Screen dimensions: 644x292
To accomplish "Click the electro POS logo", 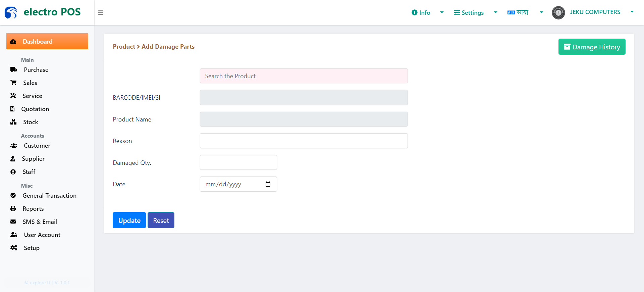I will click(x=43, y=12).
